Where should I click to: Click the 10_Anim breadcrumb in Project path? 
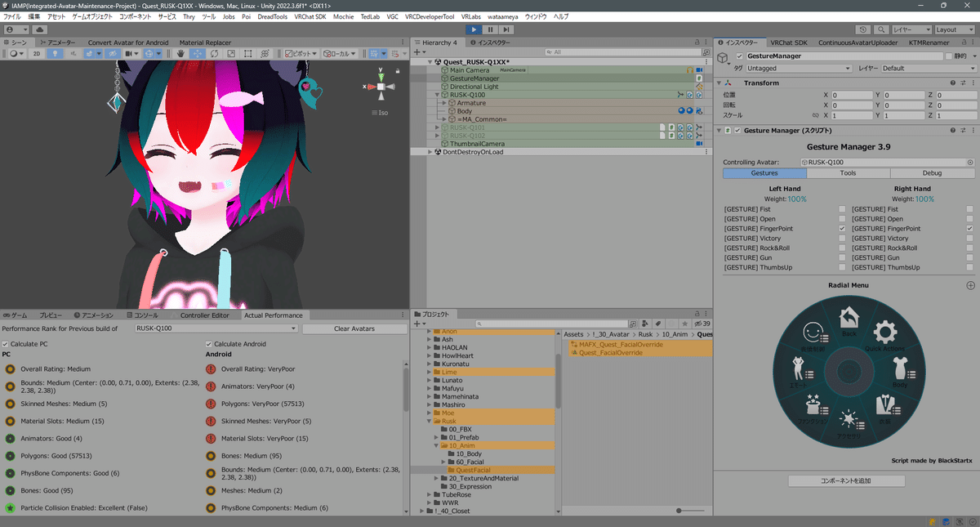coord(675,334)
